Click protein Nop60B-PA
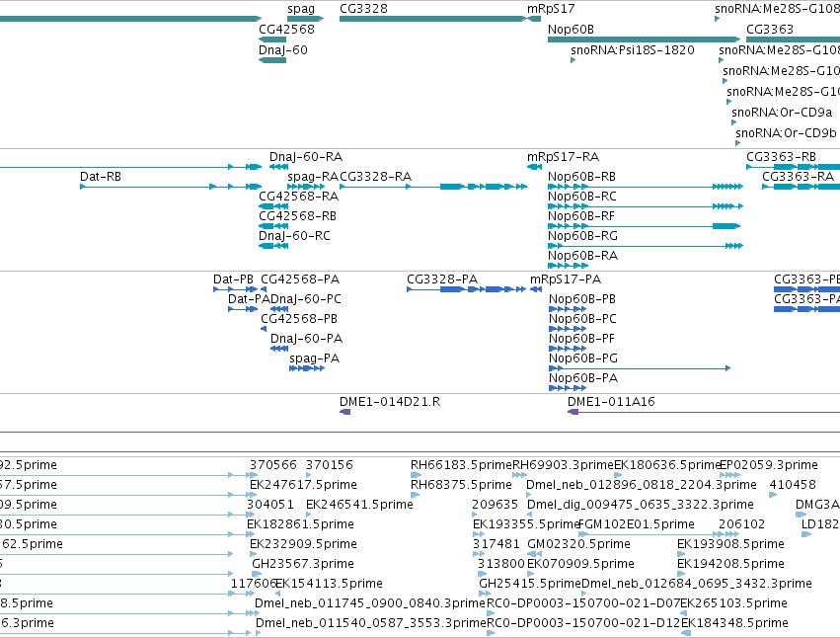 point(582,378)
